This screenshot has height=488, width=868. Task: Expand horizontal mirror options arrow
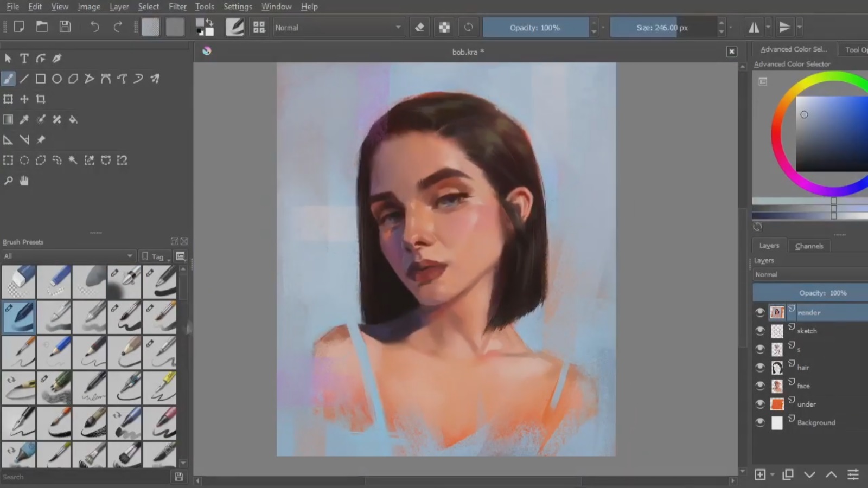768,27
